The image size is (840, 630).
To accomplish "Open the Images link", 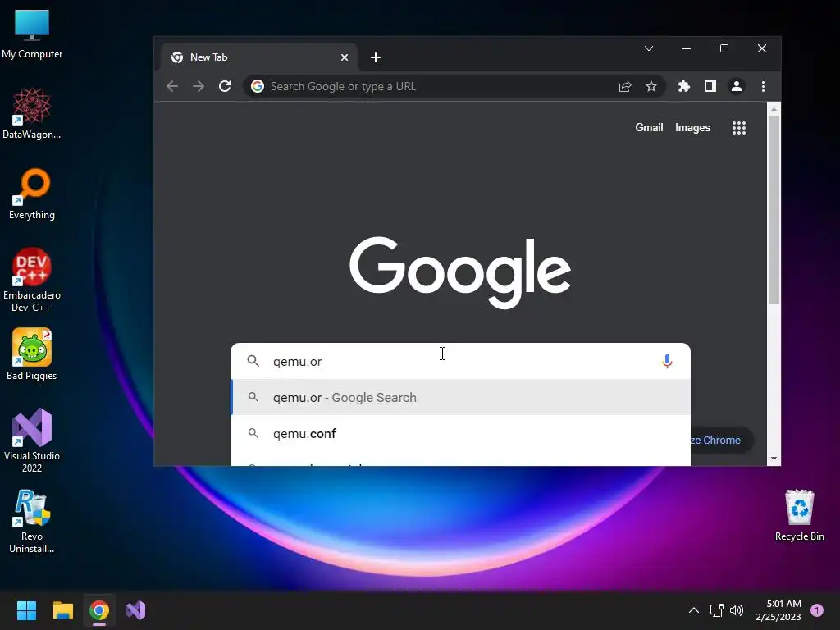I will pyautogui.click(x=692, y=127).
